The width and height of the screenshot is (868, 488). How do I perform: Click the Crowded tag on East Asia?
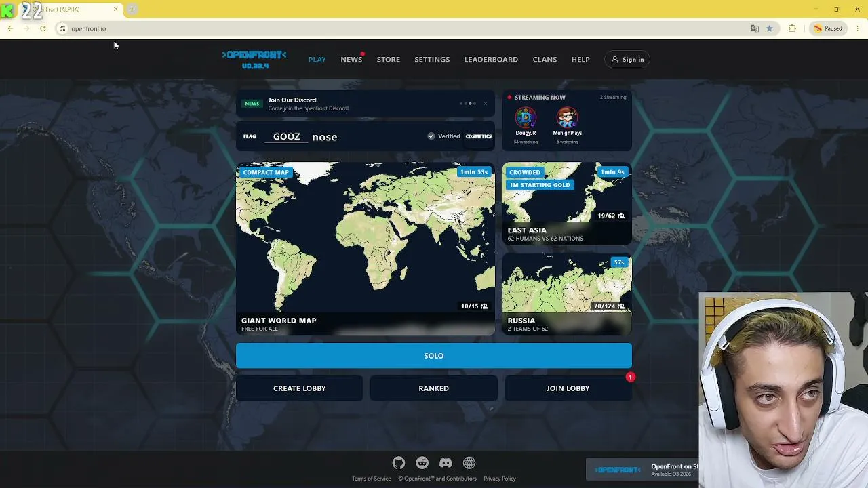525,172
